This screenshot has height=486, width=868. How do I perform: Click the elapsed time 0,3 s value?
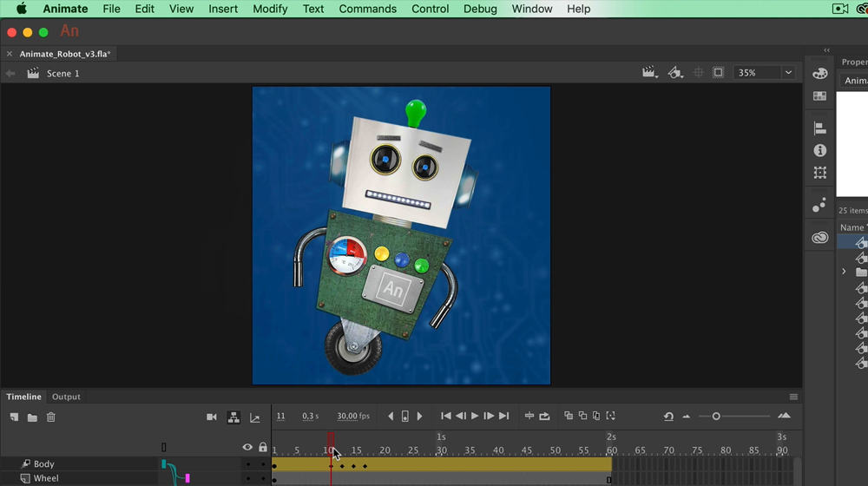(311, 417)
